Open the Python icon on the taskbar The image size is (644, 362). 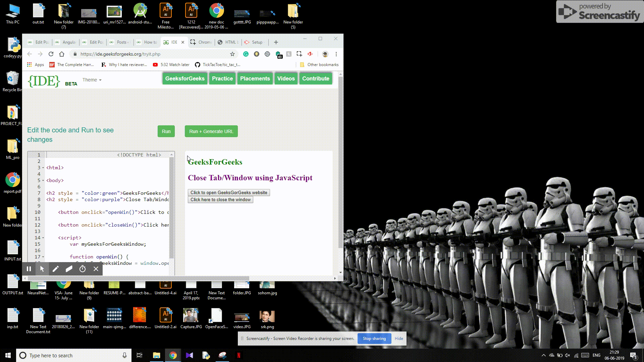pos(206,355)
